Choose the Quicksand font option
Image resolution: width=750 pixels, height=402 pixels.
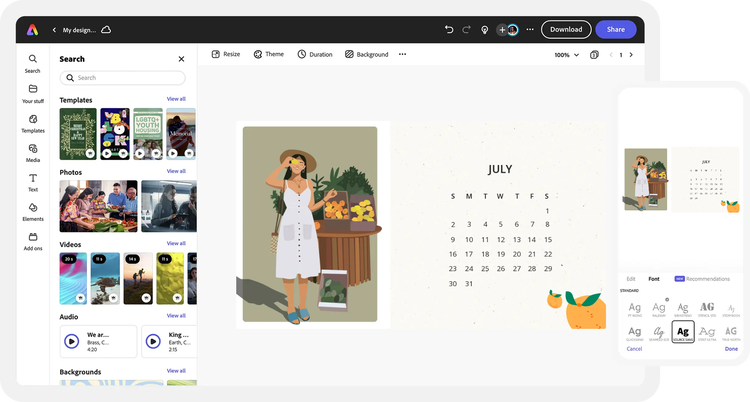(635, 333)
